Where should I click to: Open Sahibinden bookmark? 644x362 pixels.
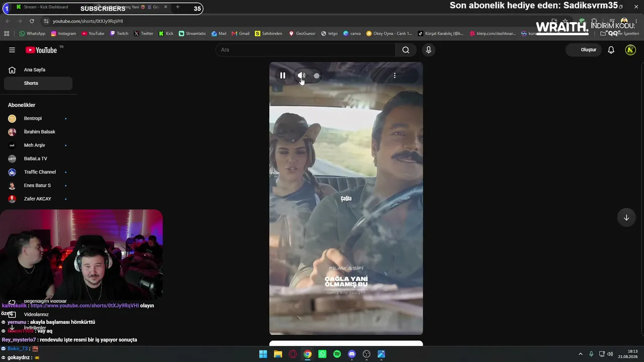[269, 34]
